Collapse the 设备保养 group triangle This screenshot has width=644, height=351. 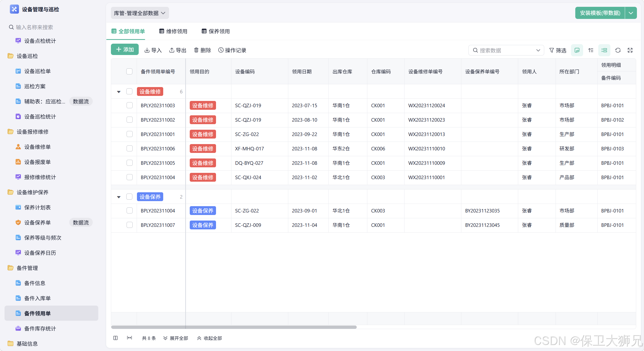pos(119,197)
